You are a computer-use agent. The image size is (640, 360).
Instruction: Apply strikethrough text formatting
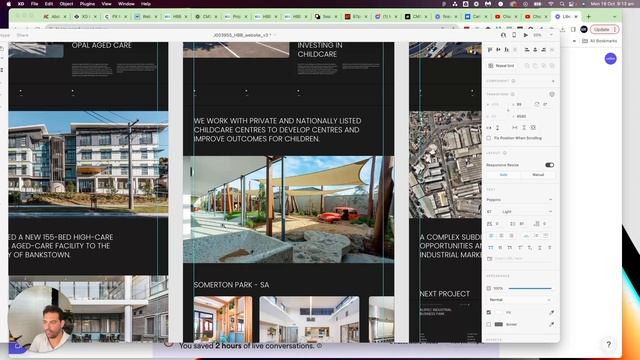click(x=549, y=248)
